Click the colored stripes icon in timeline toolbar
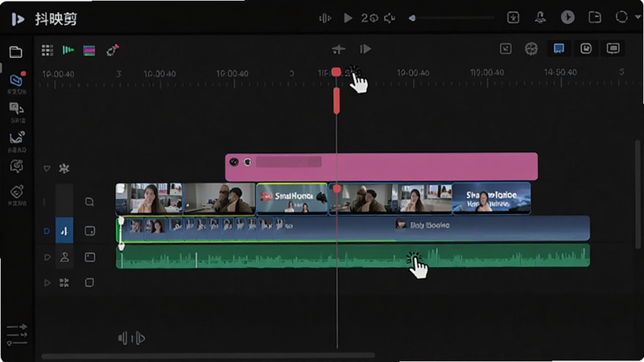The height and width of the screenshot is (362, 644). 89,51
